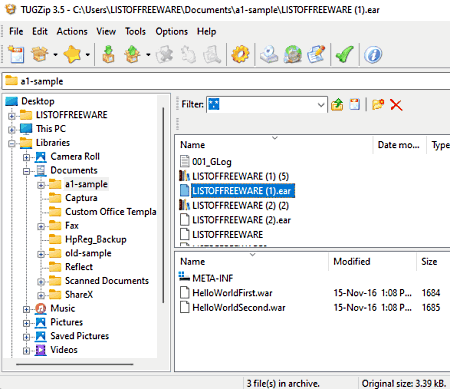Open the File menu
Image resolution: width=450 pixels, height=389 pixels.
tap(16, 31)
